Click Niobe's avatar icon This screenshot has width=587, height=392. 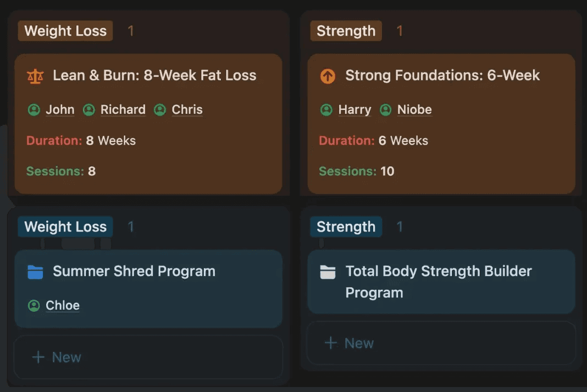[385, 109]
